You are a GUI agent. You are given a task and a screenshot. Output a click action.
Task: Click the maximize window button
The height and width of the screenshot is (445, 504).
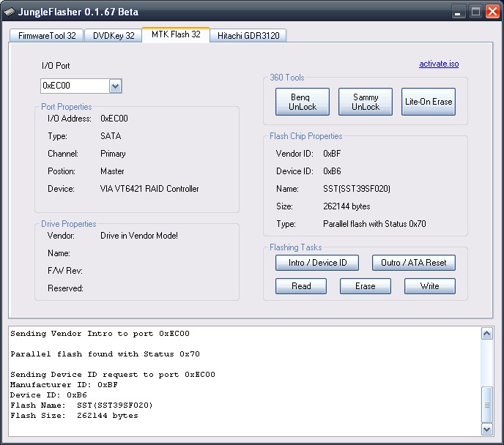point(475,12)
